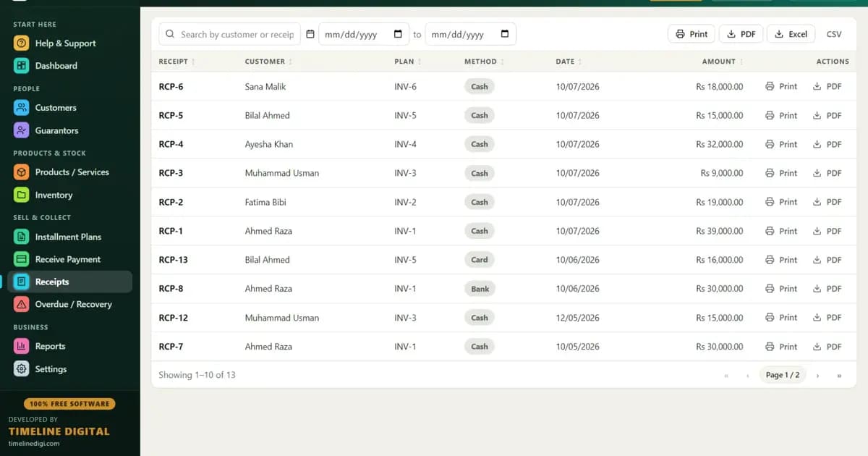Sort table by Receipt column
The height and width of the screenshot is (456, 868).
177,62
